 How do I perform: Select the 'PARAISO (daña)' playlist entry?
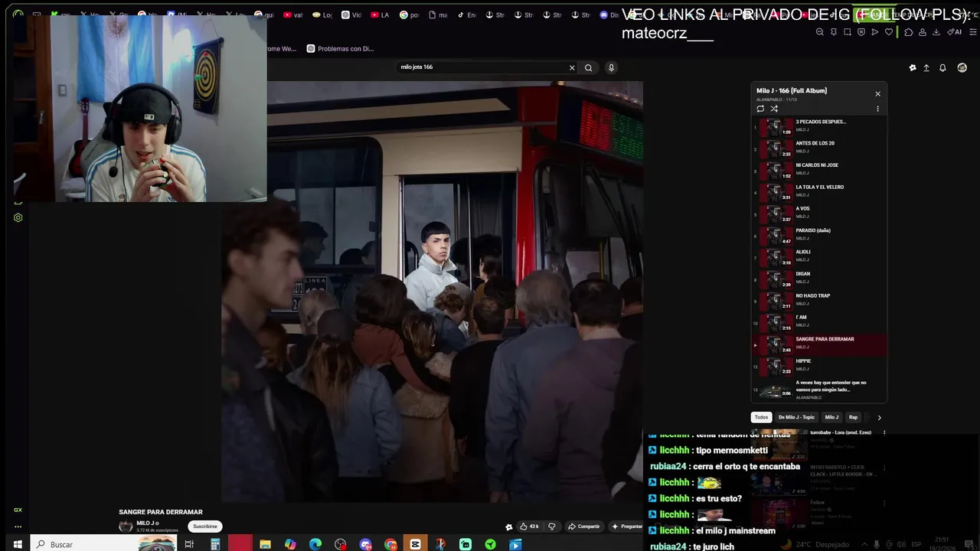point(819,235)
